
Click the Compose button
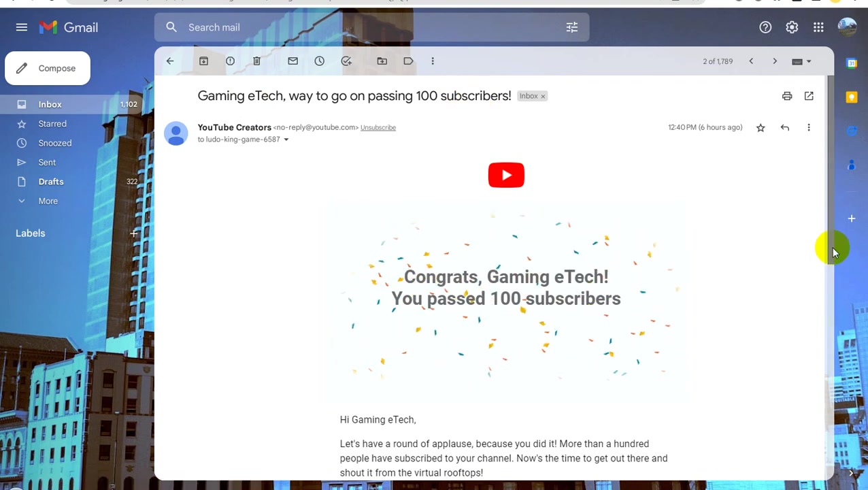[x=48, y=68]
